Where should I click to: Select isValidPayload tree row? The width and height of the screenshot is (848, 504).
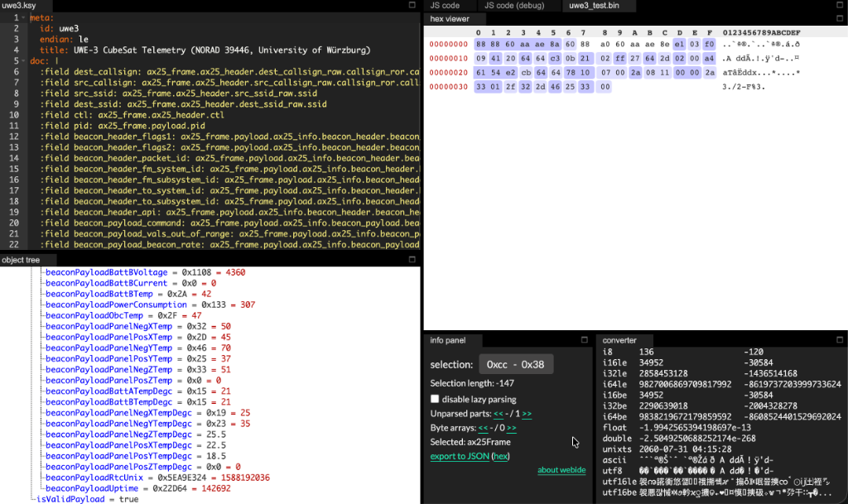point(87,499)
